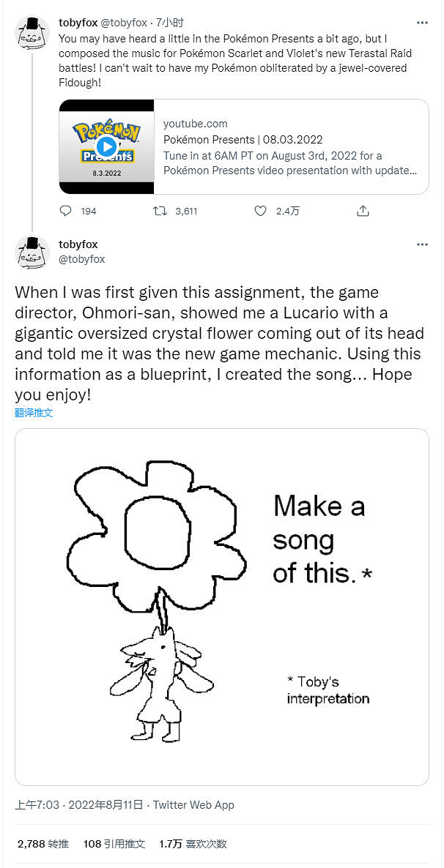The height and width of the screenshot is (868, 444).
Task: Click the tweet timestamp 上午7:03 · 2022年8月11日
Action: pyautogui.click(x=78, y=805)
